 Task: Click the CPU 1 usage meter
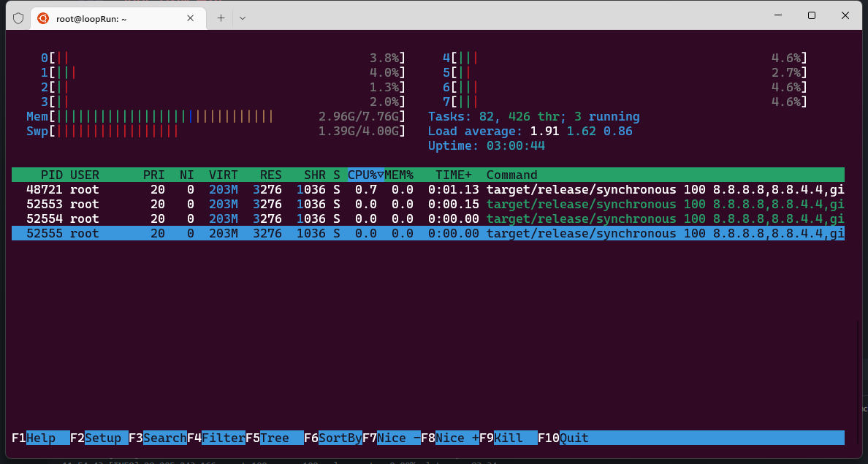click(223, 72)
